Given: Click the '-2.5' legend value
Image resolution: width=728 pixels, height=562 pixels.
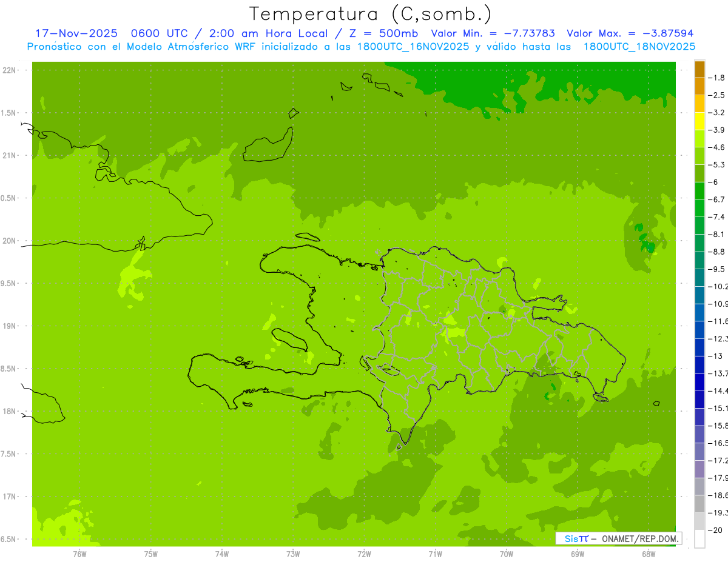Looking at the screenshot, I should pos(717,95).
